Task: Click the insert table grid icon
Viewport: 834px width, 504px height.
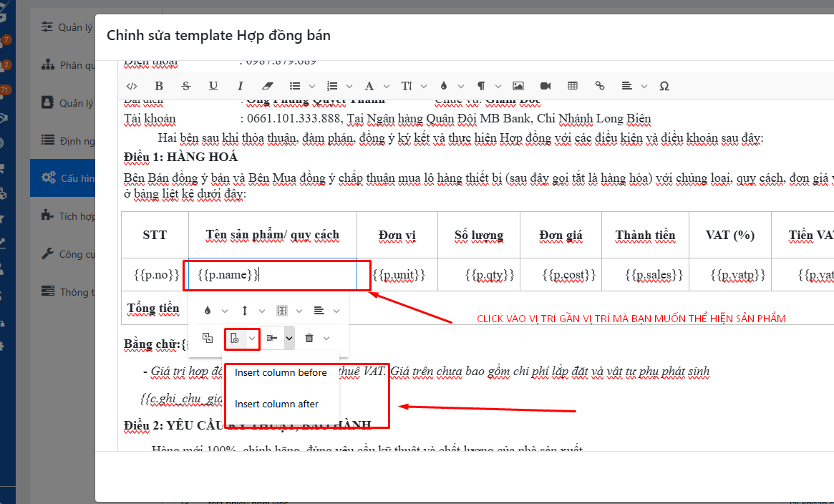Action: 573,86
